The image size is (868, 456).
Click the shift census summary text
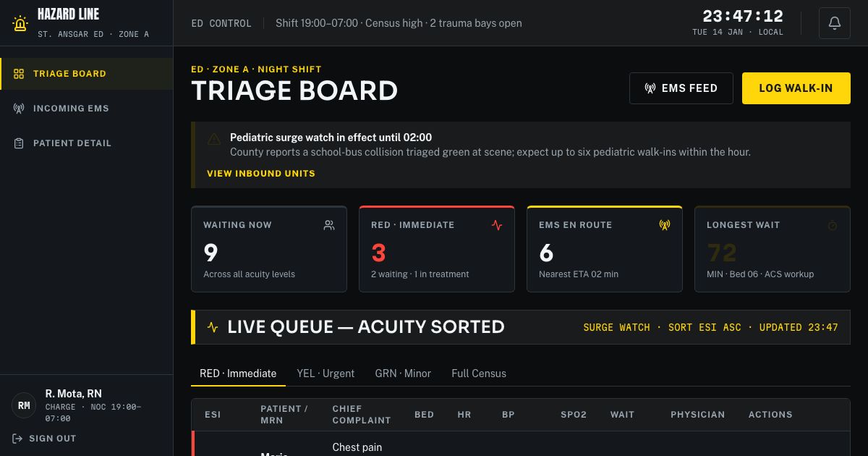(x=399, y=23)
